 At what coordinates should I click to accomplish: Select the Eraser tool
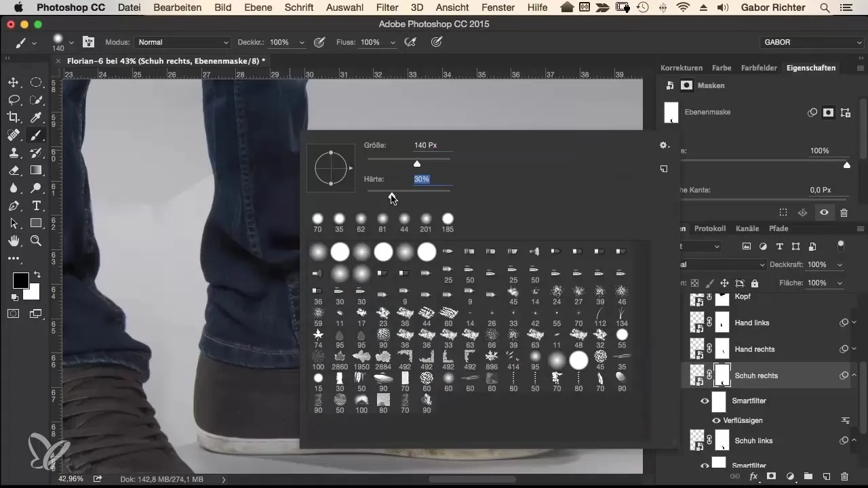tap(13, 171)
